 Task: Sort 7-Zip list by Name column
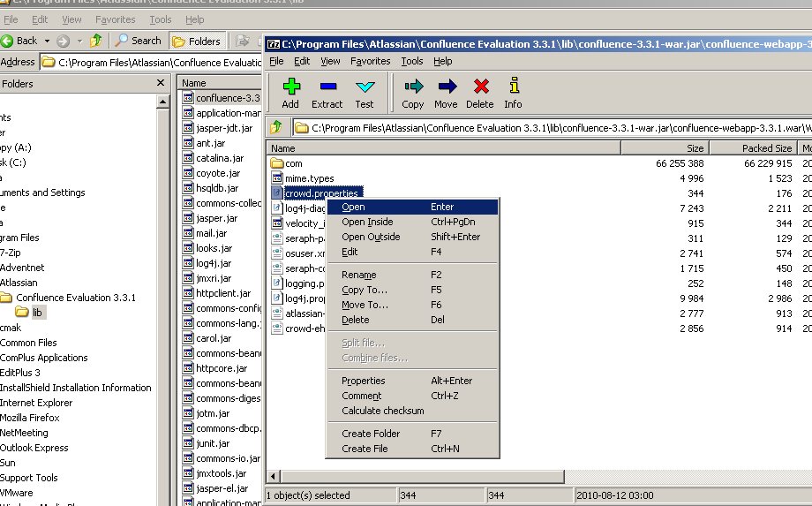click(x=443, y=148)
